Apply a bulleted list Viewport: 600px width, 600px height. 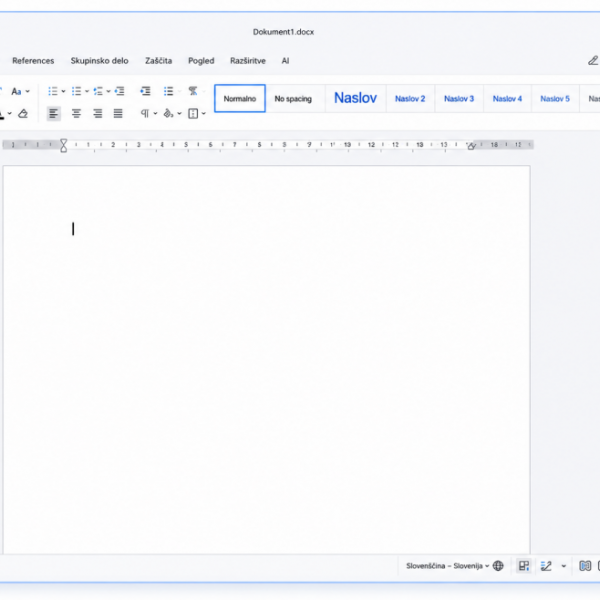point(53,91)
